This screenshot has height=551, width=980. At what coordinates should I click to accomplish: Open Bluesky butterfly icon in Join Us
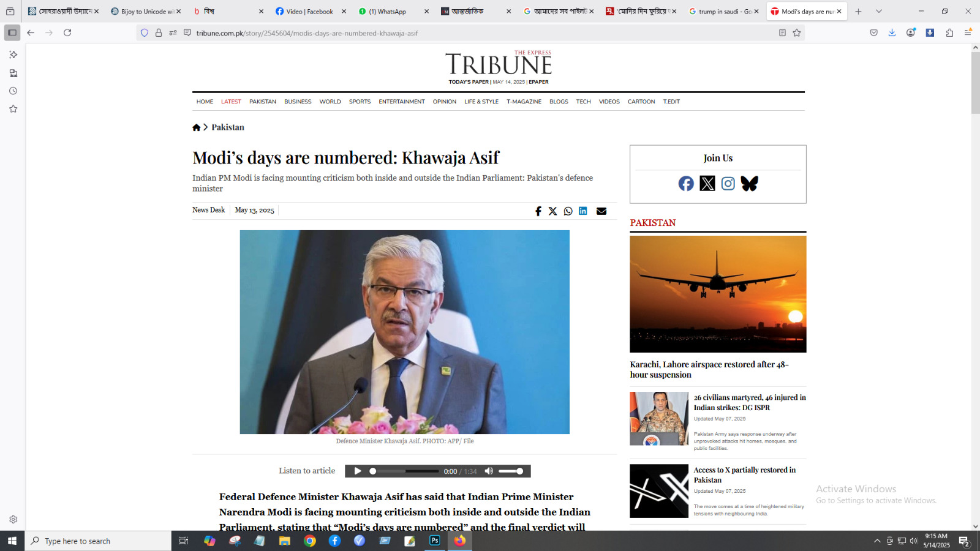point(749,184)
